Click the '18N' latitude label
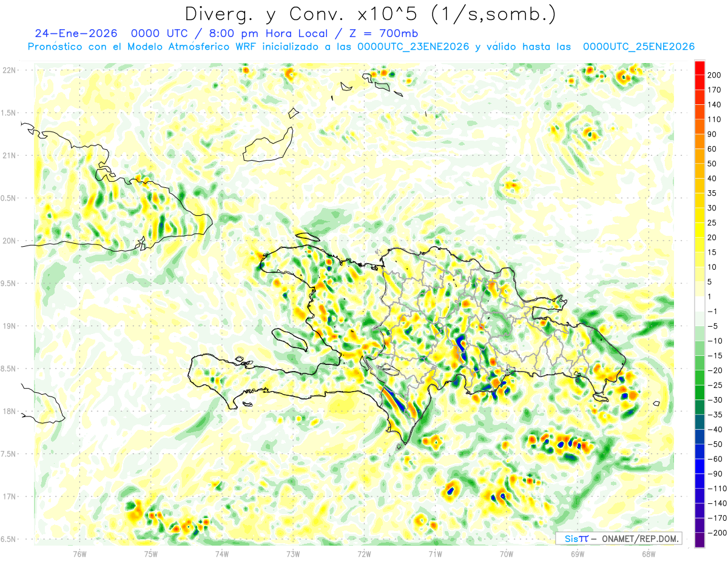Screen dimensions: 728x562 click(8, 411)
